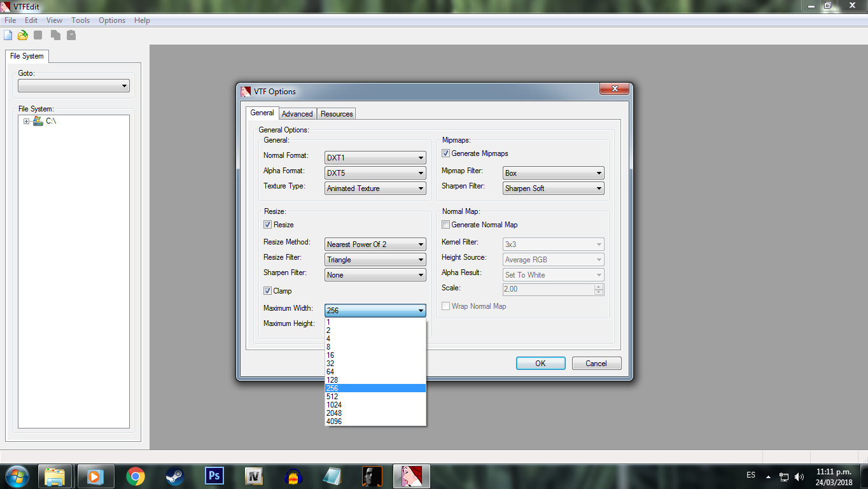Click the greyed-out Save toolbar icon
868x489 pixels.
point(38,35)
